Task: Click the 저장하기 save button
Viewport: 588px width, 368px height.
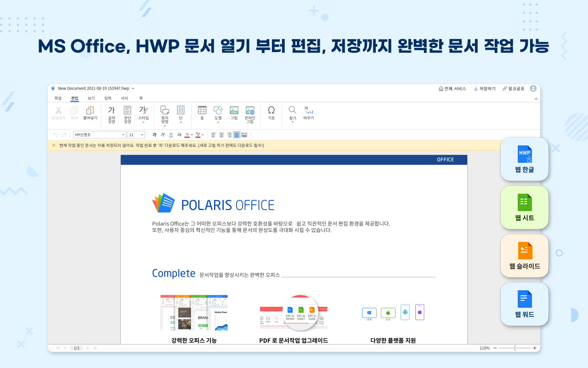Action: pyautogui.click(x=485, y=88)
